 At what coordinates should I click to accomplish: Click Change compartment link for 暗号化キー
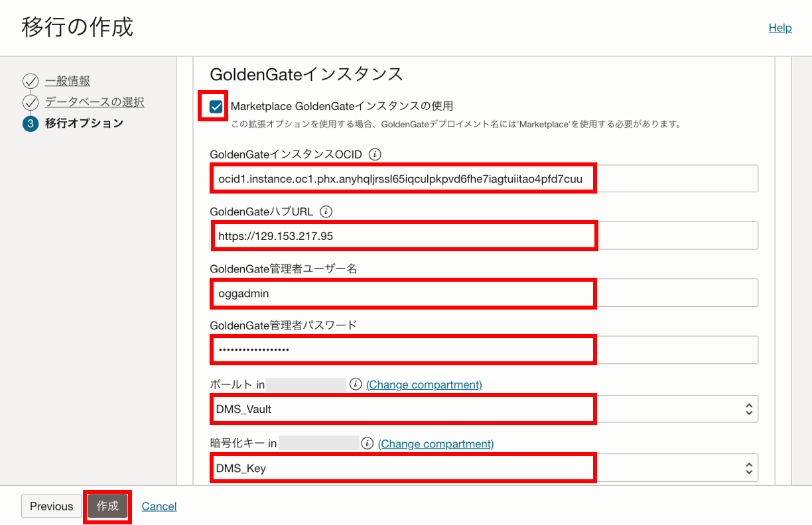(x=436, y=443)
